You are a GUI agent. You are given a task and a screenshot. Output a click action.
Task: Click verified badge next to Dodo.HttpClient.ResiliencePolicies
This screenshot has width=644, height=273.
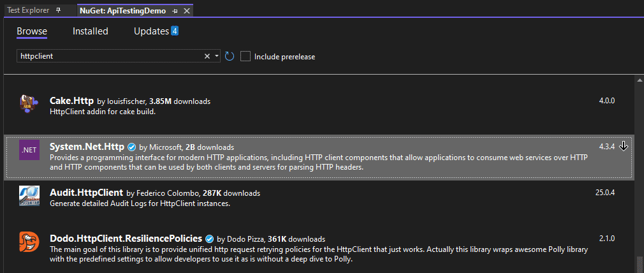coord(210,239)
